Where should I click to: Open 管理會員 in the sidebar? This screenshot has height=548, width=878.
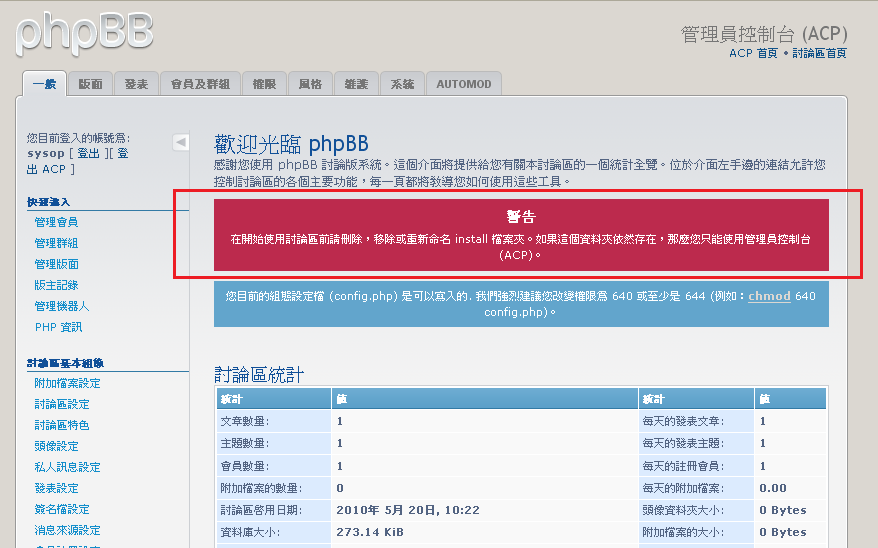56,222
